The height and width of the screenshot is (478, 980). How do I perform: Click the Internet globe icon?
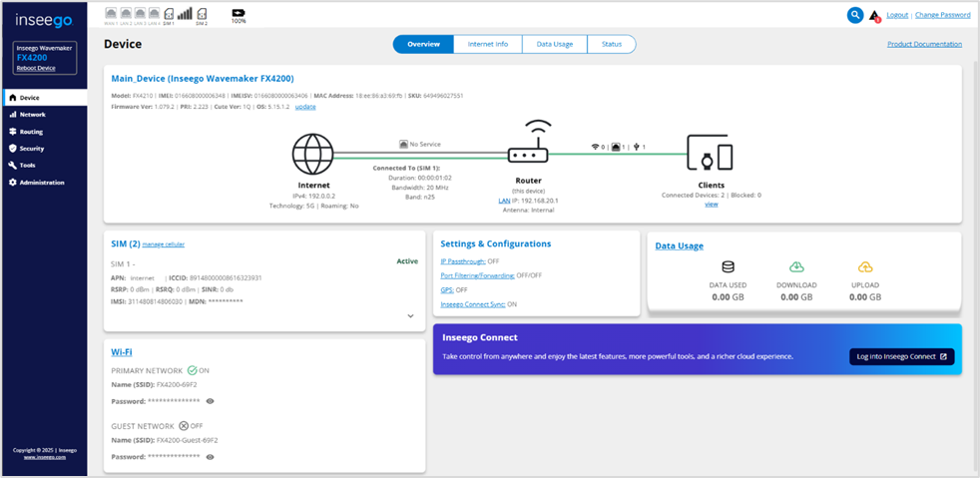point(311,156)
